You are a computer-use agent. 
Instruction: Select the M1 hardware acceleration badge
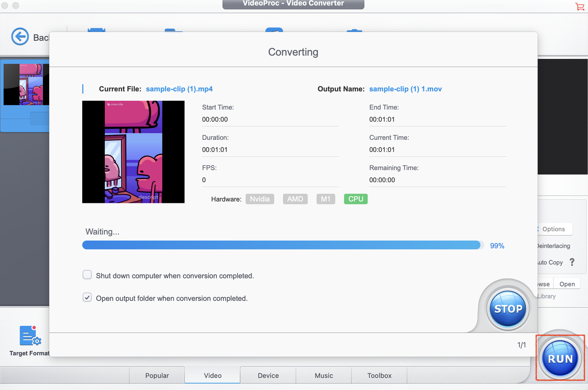(326, 199)
